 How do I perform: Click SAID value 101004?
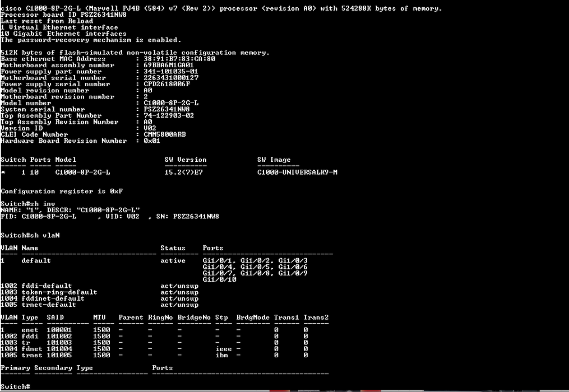(x=59, y=349)
